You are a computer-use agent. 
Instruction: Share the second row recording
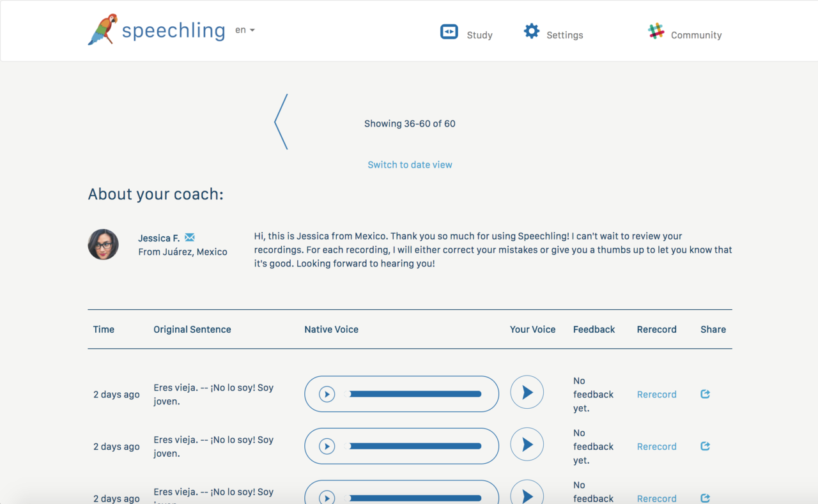(x=706, y=447)
